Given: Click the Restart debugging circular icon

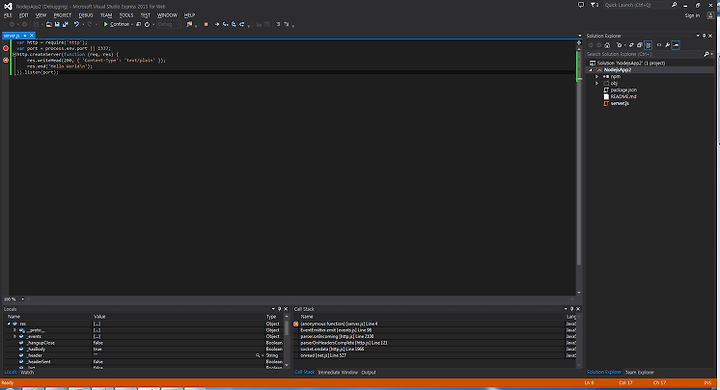Looking at the screenshot, I should [147, 24].
